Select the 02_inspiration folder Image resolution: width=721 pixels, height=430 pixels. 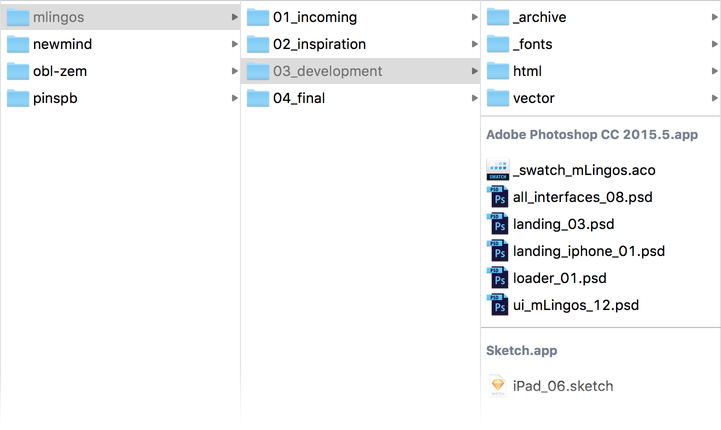pyautogui.click(x=319, y=44)
